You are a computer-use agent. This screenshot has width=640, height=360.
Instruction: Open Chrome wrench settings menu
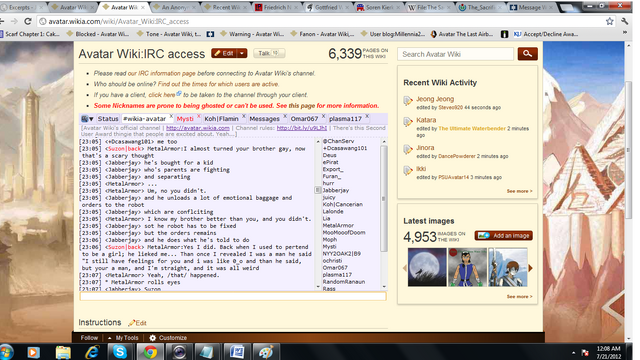[624, 21]
